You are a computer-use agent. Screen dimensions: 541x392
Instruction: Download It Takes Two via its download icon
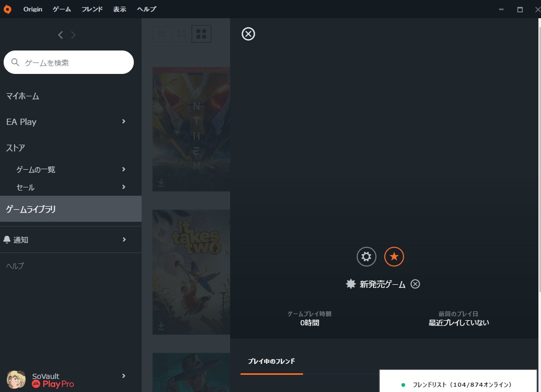tap(161, 326)
